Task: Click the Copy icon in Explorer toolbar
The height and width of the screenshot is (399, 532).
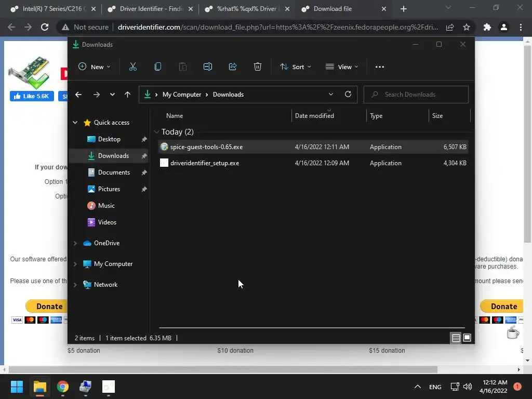Action: pos(158,67)
